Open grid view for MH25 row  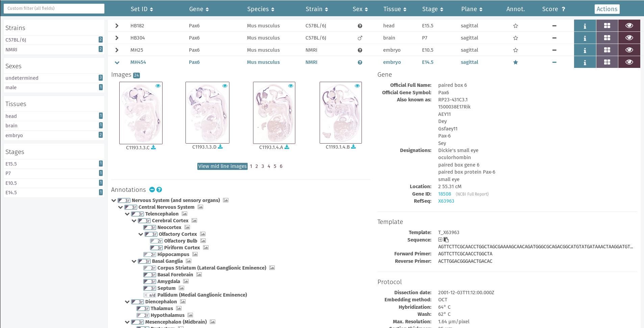tap(607, 50)
